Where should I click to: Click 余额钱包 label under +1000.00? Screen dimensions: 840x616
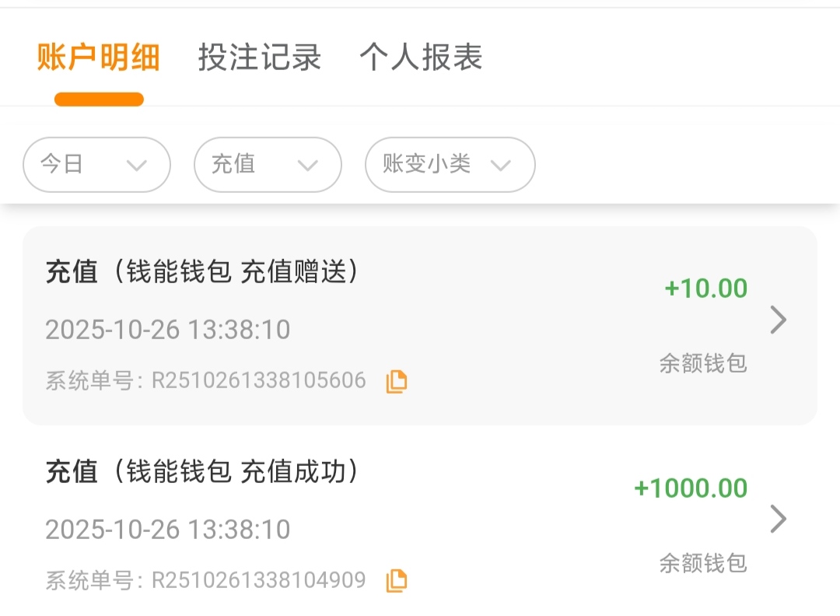703,563
